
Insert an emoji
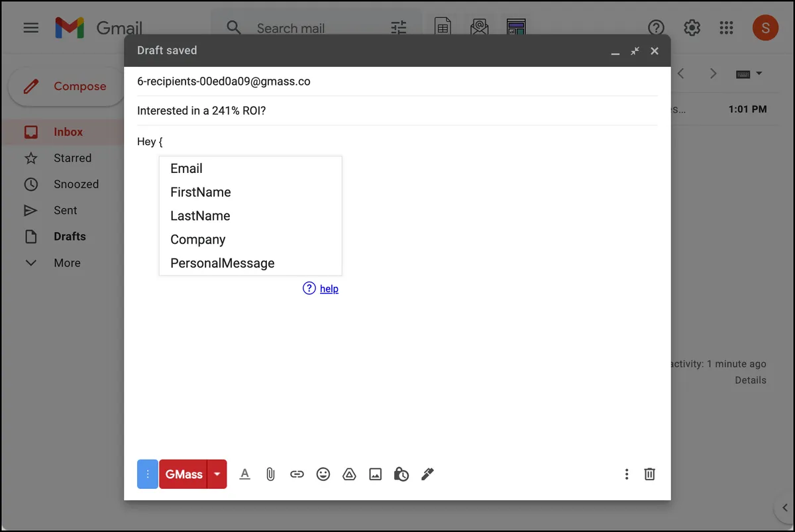click(323, 474)
